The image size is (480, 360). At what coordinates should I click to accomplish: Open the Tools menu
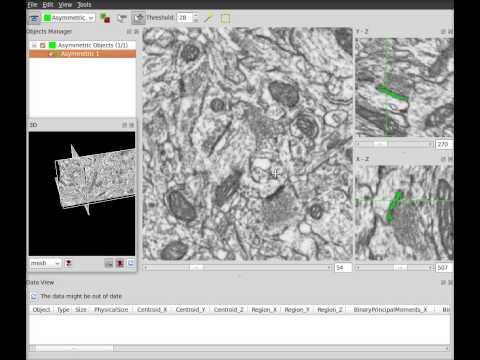pyautogui.click(x=84, y=4)
